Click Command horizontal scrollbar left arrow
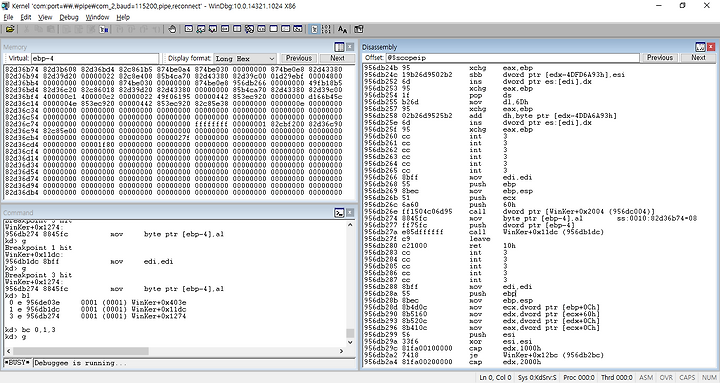This screenshot has width=720, height=383. click(8, 351)
